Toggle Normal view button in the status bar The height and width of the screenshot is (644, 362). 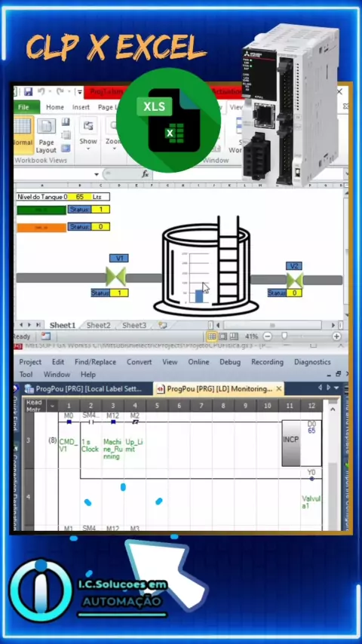click(212, 336)
